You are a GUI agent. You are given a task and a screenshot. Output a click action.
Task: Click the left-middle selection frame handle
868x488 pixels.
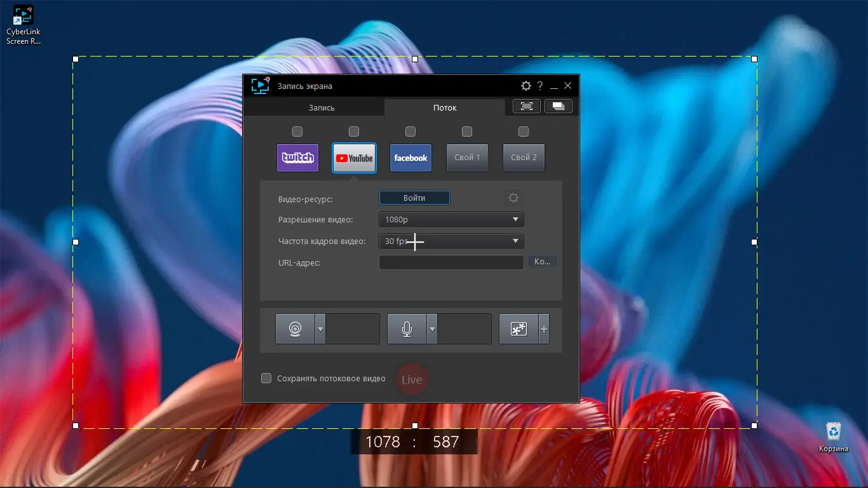(76, 242)
